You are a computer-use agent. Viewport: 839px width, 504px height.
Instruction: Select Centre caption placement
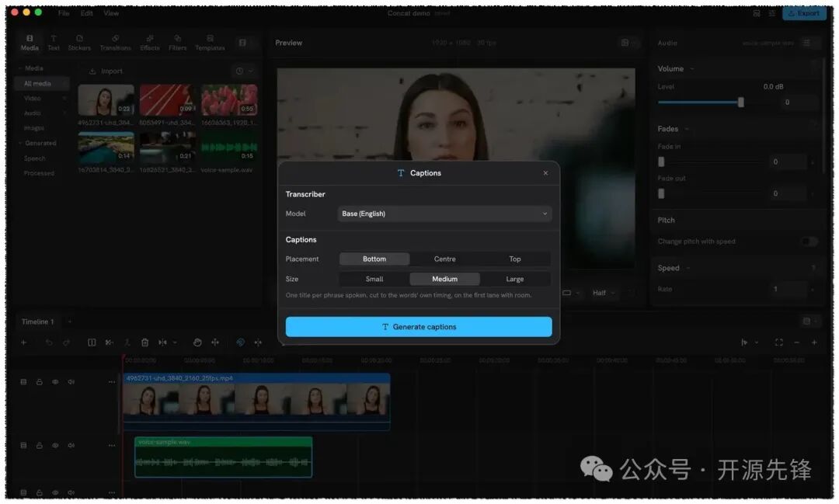[444, 259]
